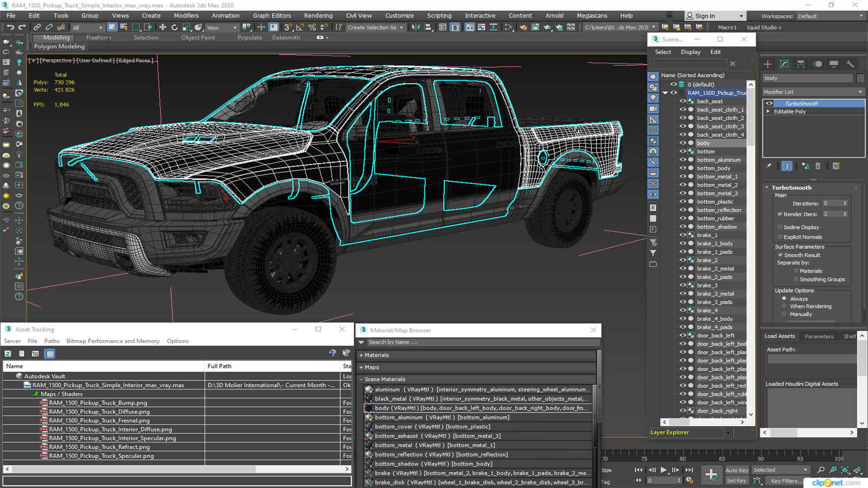Open the Modifiers menu
The width and height of the screenshot is (868, 488).
pos(186,15)
